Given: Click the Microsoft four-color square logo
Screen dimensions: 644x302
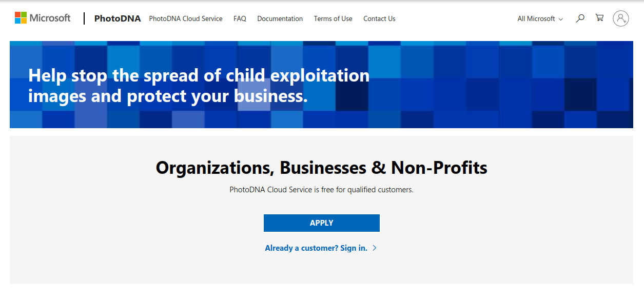Looking at the screenshot, I should click(x=21, y=18).
